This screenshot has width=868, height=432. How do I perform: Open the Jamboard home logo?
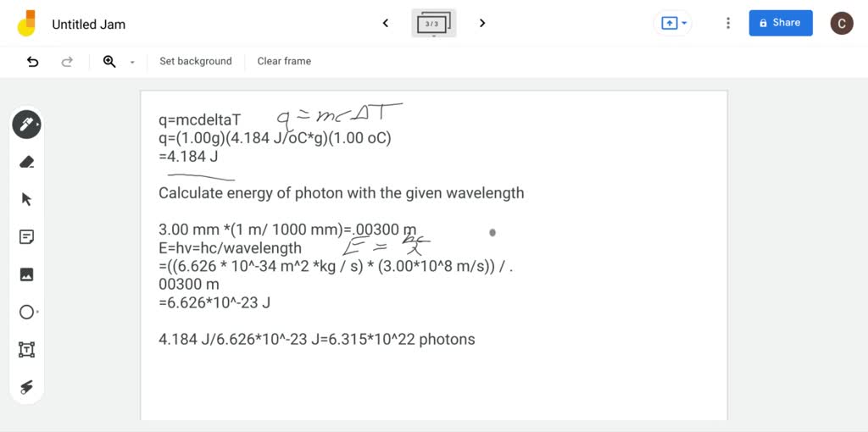(26, 23)
